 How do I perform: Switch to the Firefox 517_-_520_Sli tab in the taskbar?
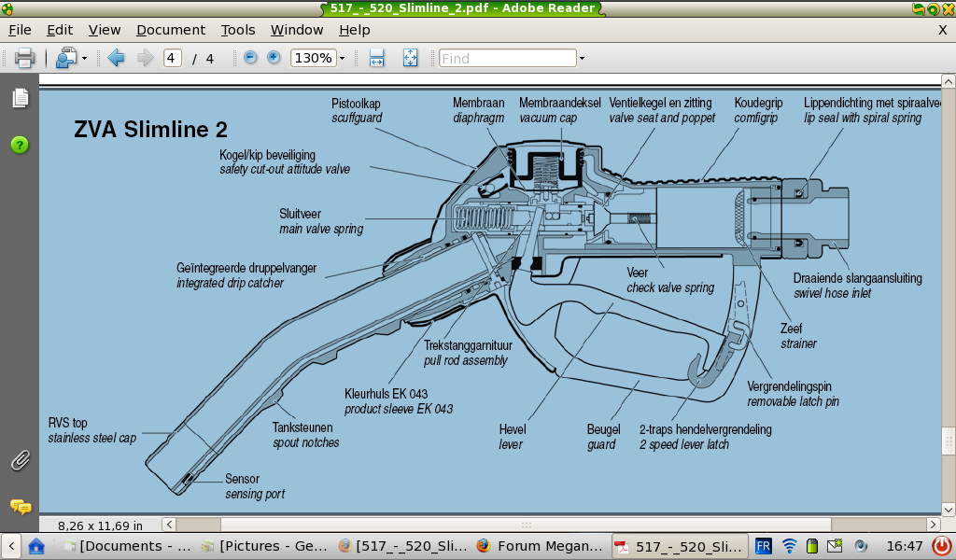pyautogui.click(x=402, y=546)
